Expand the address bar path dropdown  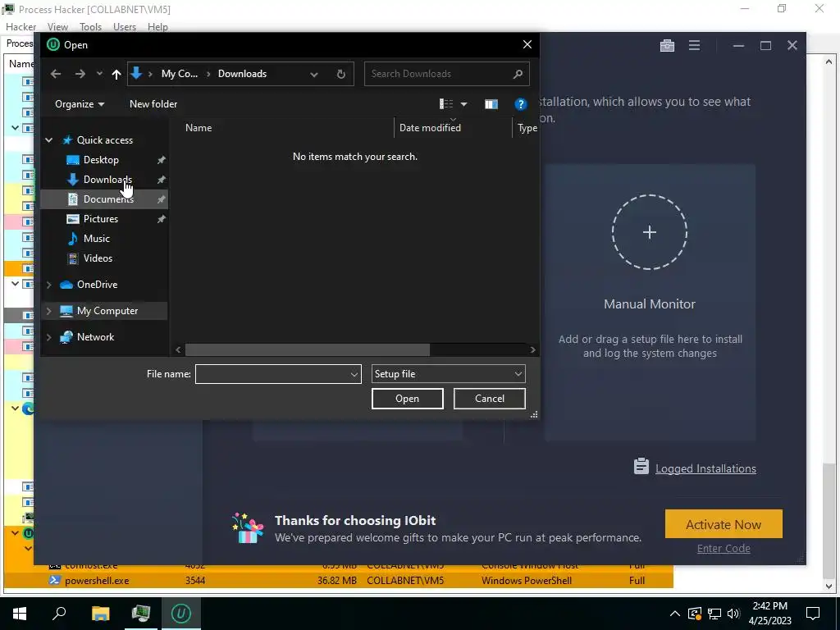click(314, 74)
